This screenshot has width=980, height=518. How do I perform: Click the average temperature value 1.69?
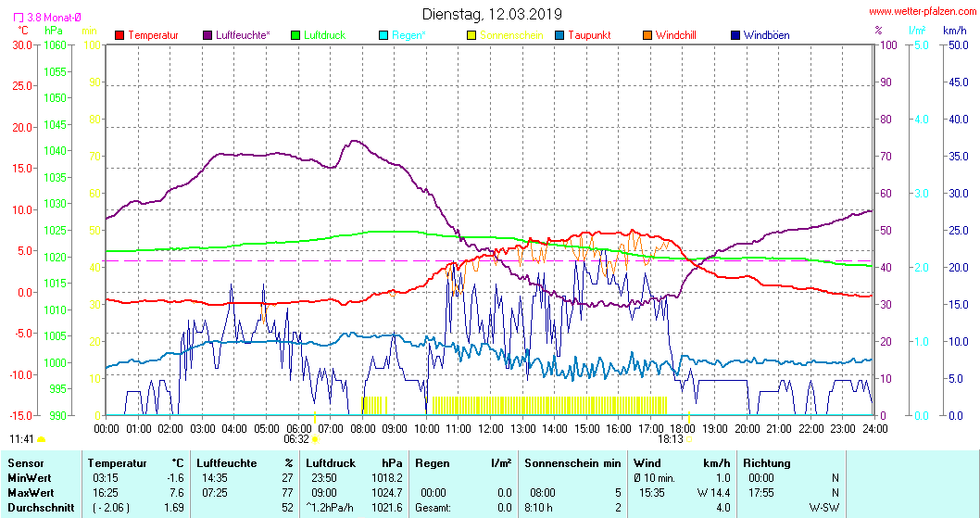click(x=174, y=508)
